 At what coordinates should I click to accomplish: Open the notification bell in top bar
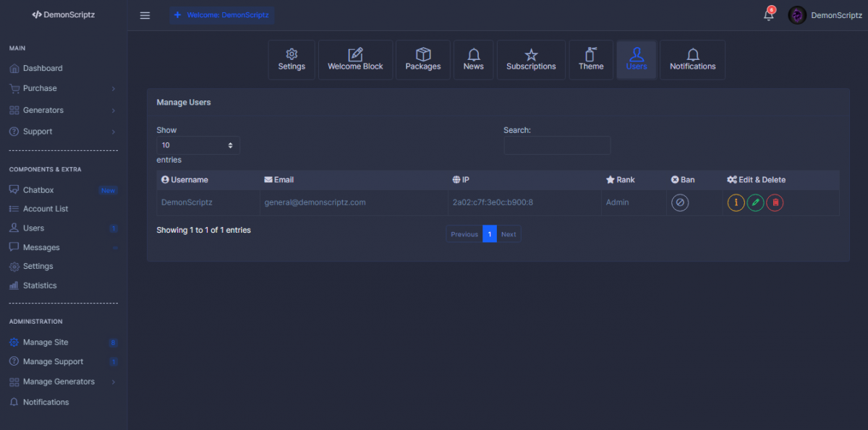click(768, 15)
